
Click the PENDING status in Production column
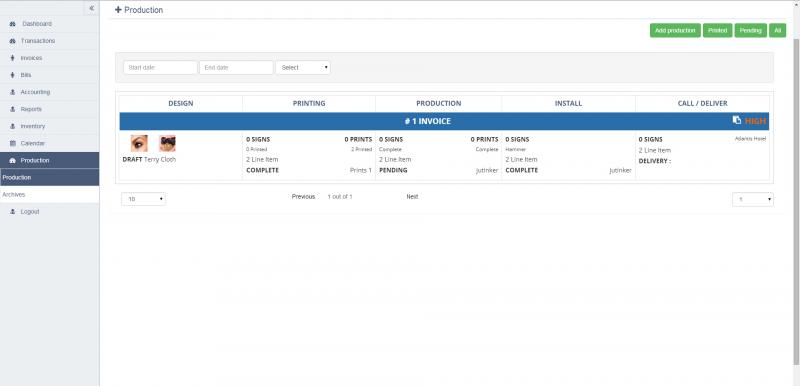point(393,170)
